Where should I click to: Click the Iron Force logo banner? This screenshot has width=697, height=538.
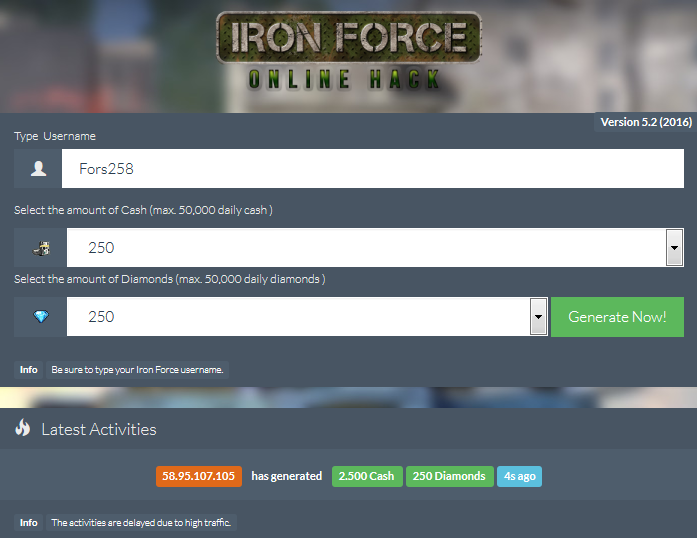pyautogui.click(x=349, y=38)
